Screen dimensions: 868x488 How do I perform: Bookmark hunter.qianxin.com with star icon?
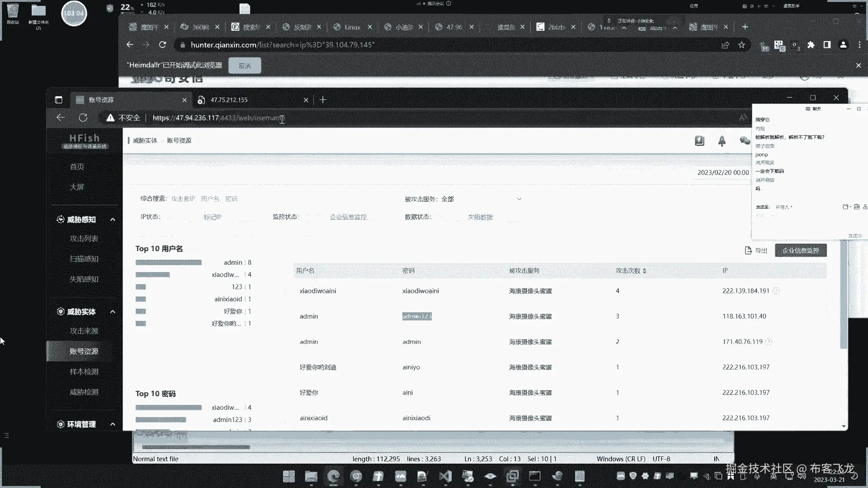click(741, 45)
